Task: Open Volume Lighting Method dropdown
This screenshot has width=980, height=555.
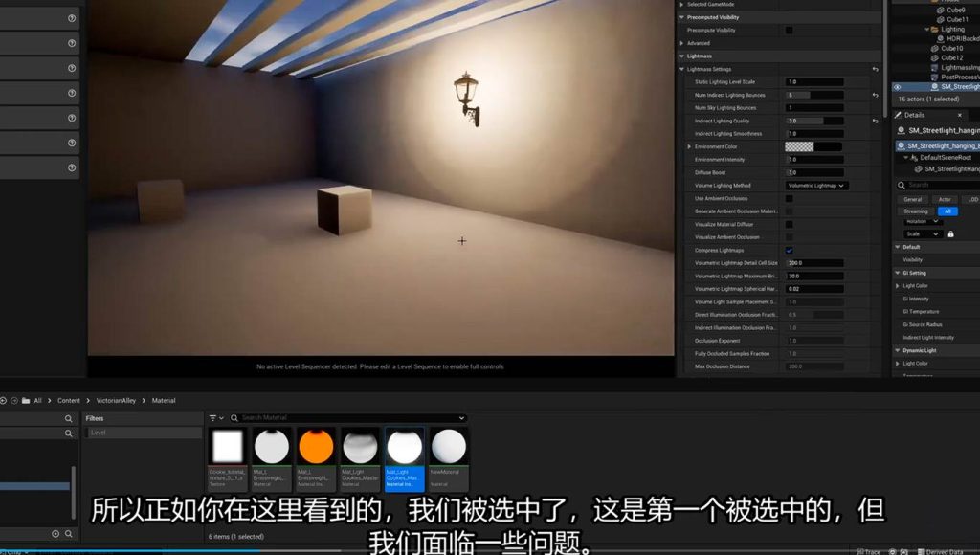Action: click(815, 186)
